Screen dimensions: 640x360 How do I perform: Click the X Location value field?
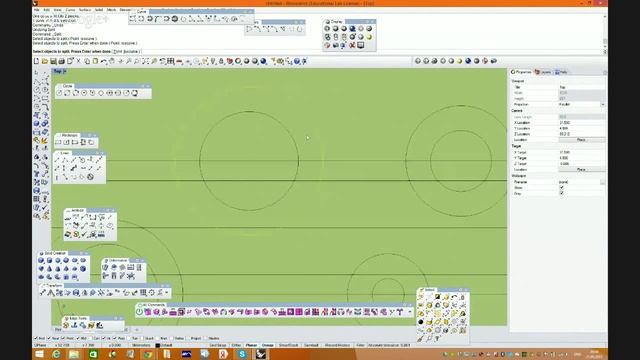(581, 122)
